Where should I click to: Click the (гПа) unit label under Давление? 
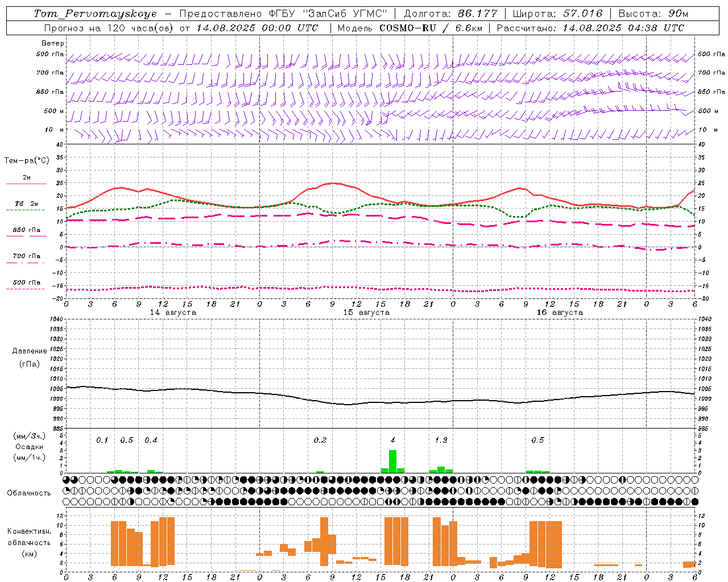(x=30, y=364)
